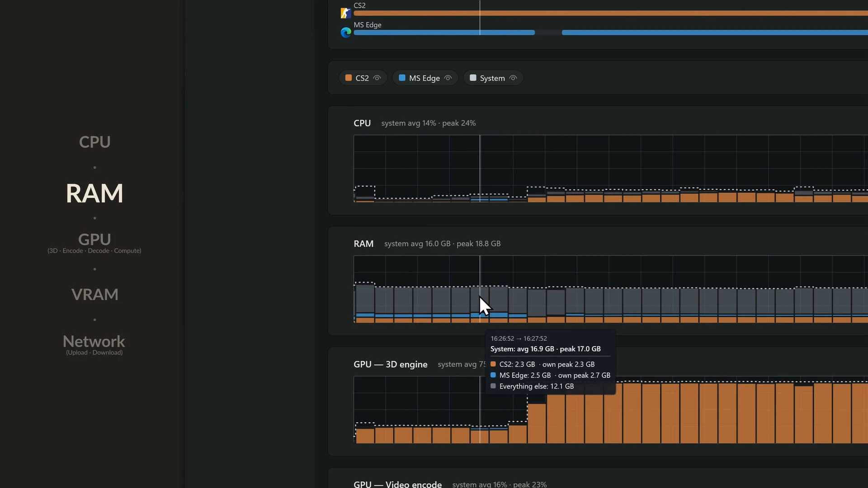Click tooltip 'MS Edge: 2.5 GB' row

pyautogui.click(x=550, y=375)
